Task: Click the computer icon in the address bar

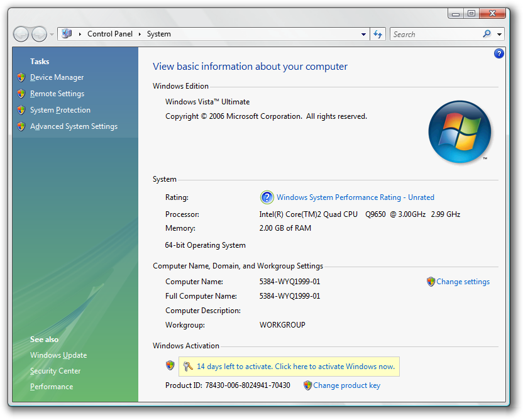Action: [x=67, y=34]
